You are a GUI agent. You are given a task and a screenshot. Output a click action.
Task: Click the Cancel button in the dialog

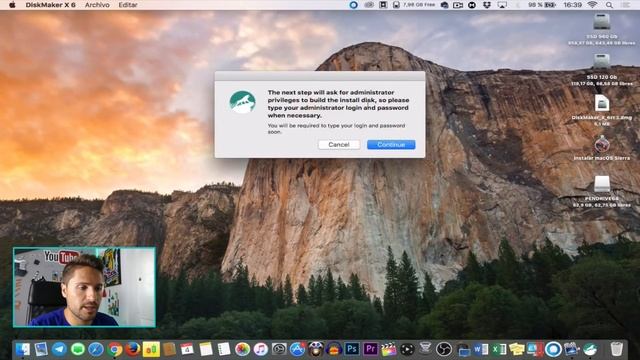point(339,144)
